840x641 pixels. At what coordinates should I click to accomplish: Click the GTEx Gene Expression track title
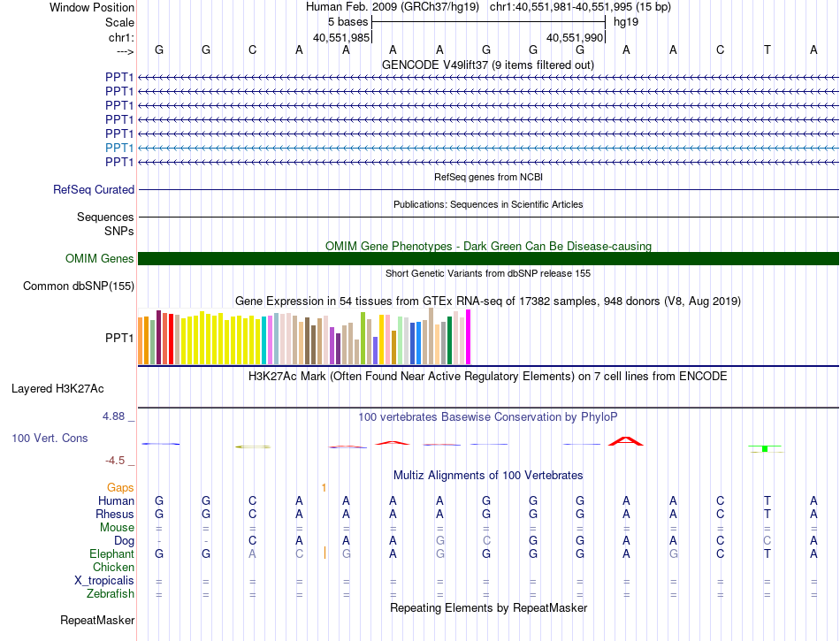(488, 301)
